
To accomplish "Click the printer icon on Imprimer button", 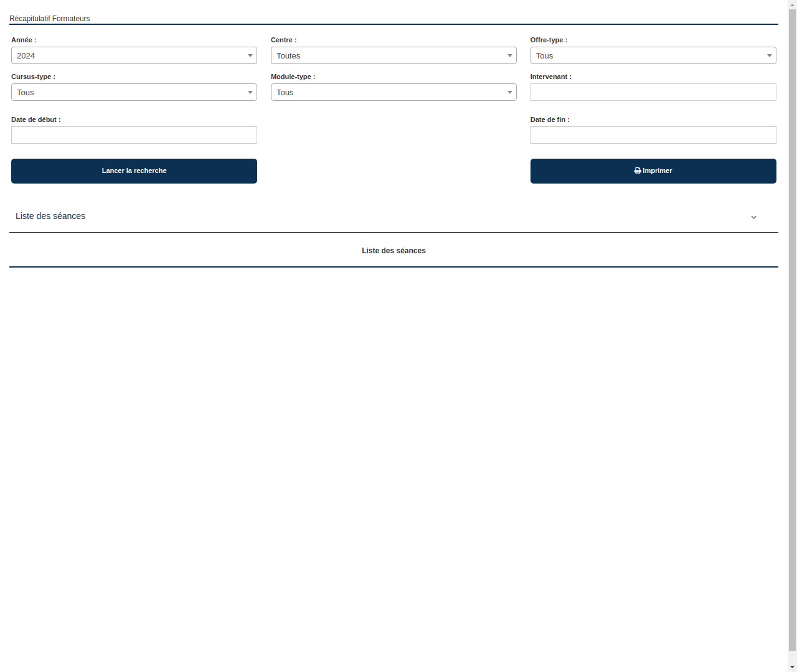I will (x=637, y=170).
